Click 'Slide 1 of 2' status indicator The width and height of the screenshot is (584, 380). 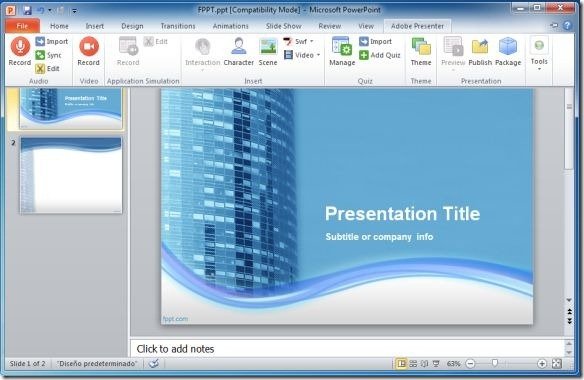click(x=27, y=364)
